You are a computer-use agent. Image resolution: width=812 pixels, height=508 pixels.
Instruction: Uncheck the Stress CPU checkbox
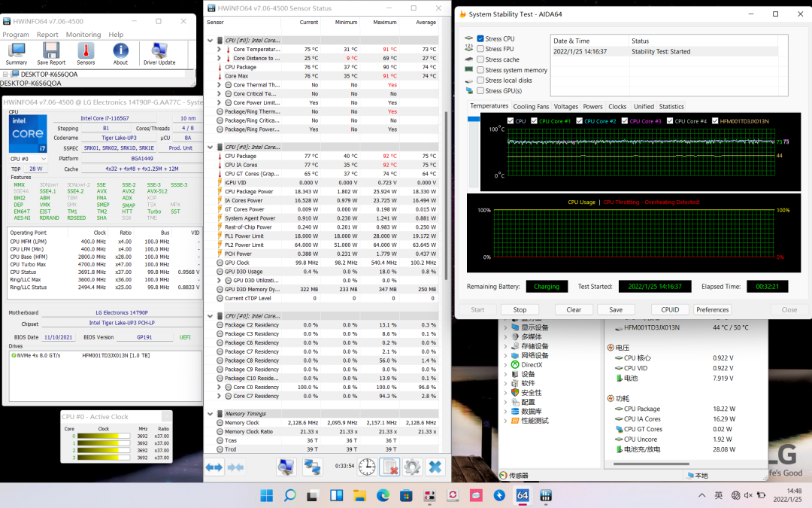(x=480, y=38)
